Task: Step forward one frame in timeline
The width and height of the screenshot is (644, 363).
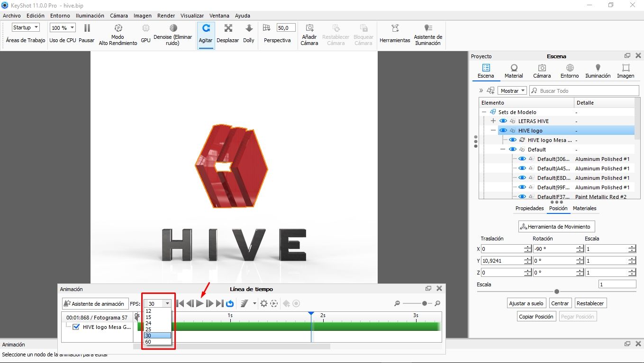Action: pos(210,303)
